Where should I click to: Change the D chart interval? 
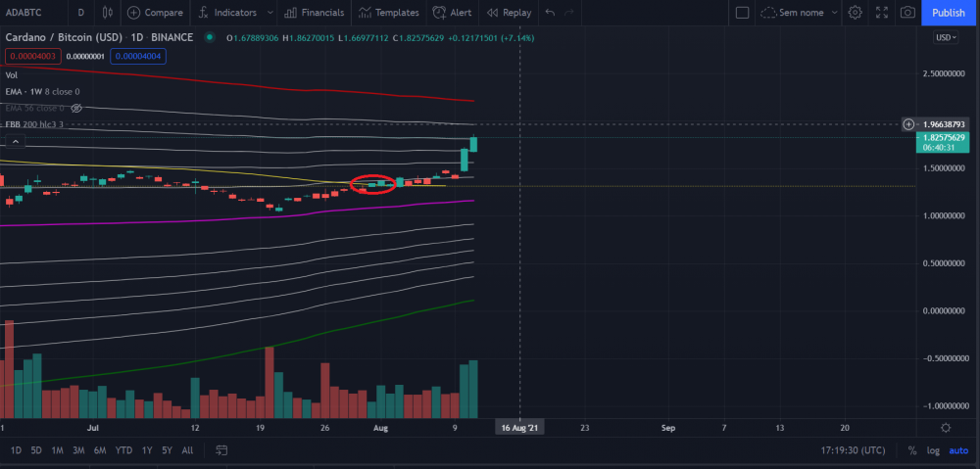tap(80, 13)
